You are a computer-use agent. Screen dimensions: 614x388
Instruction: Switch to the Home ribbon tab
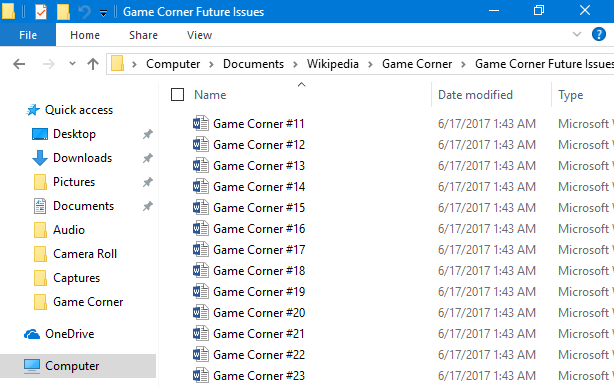[x=85, y=35]
